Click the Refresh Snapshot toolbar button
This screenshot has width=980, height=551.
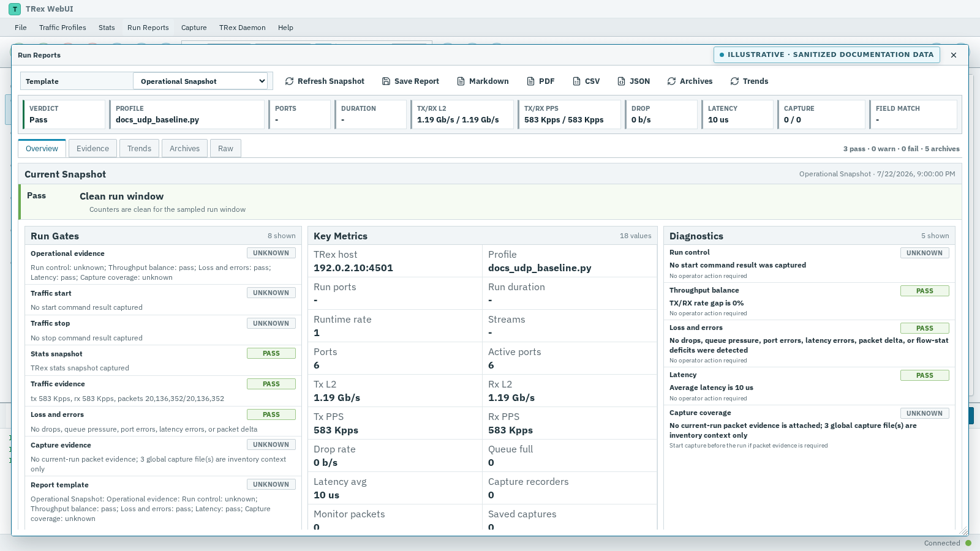(x=325, y=81)
